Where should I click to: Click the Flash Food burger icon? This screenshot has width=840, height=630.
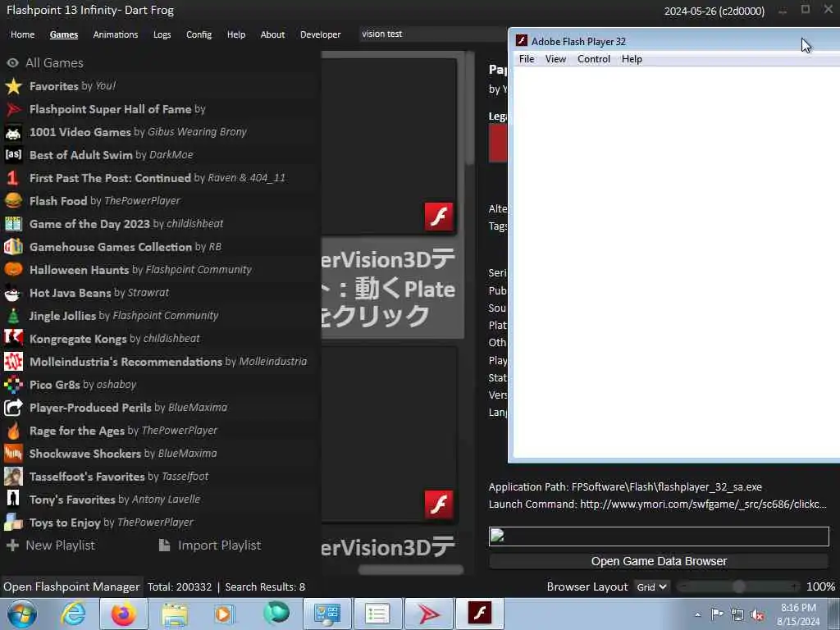[13, 201]
